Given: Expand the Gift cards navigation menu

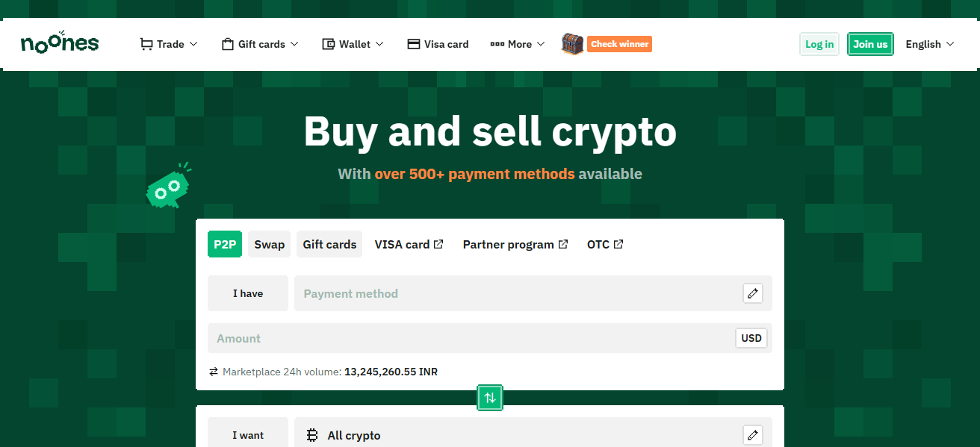Looking at the screenshot, I should coord(260,44).
